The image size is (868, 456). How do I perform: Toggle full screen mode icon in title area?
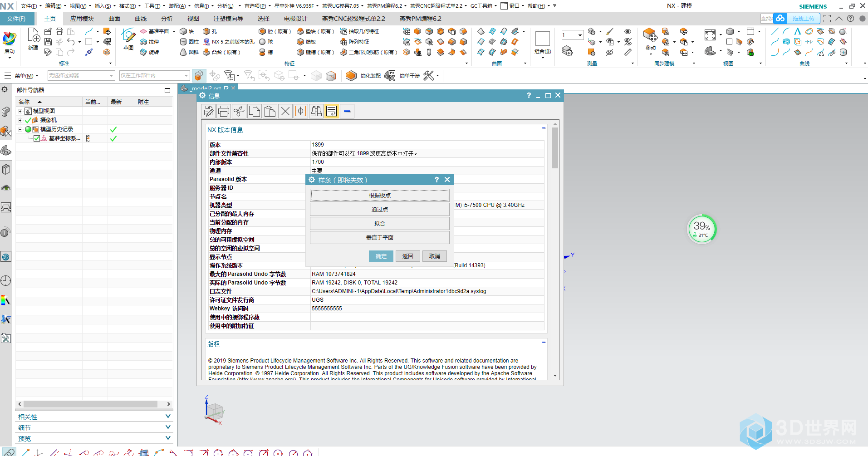[827, 19]
